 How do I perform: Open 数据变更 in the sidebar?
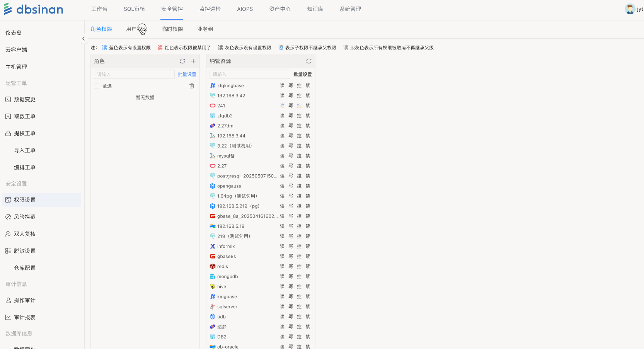[x=25, y=99]
